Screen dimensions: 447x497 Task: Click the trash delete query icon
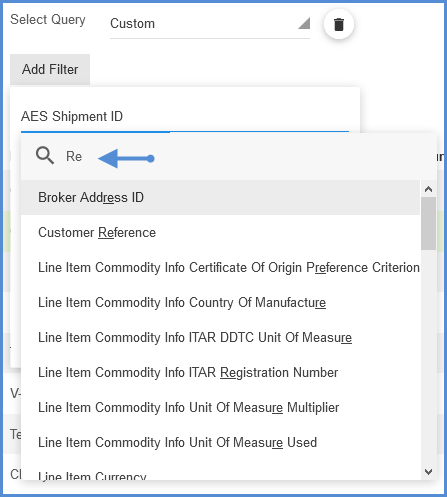339,24
